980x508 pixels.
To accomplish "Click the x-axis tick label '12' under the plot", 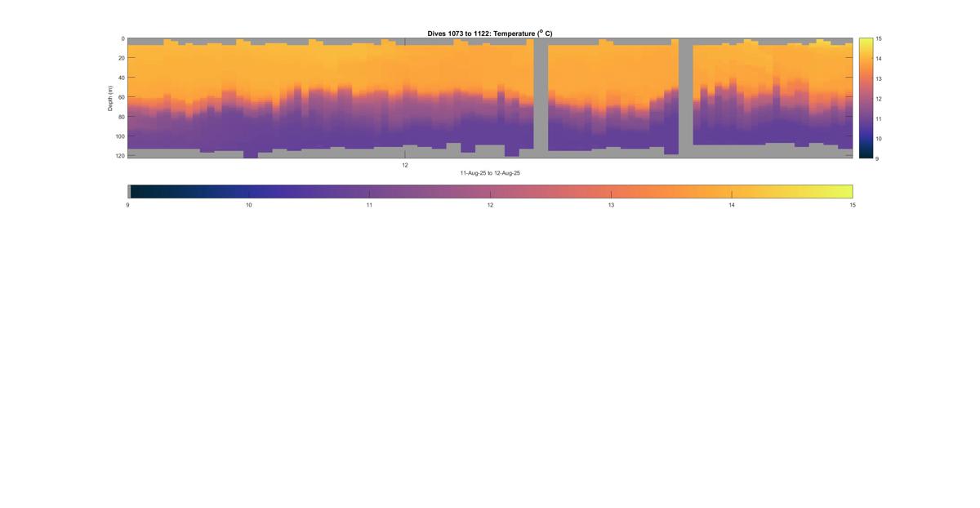I will tap(405, 165).
